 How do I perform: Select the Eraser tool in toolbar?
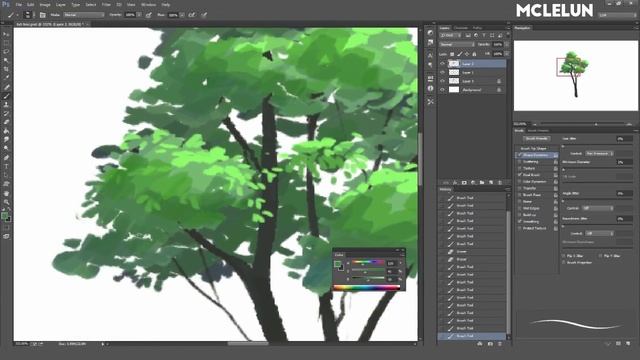click(6, 122)
